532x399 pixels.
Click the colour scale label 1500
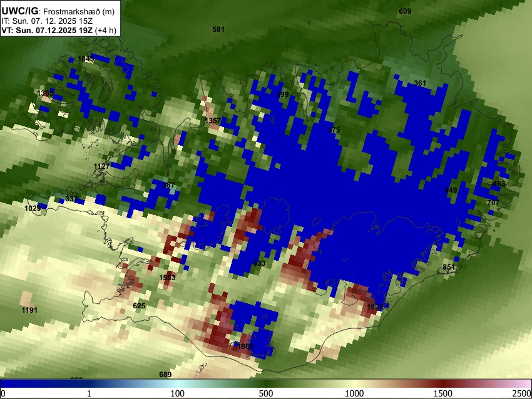pyautogui.click(x=443, y=393)
